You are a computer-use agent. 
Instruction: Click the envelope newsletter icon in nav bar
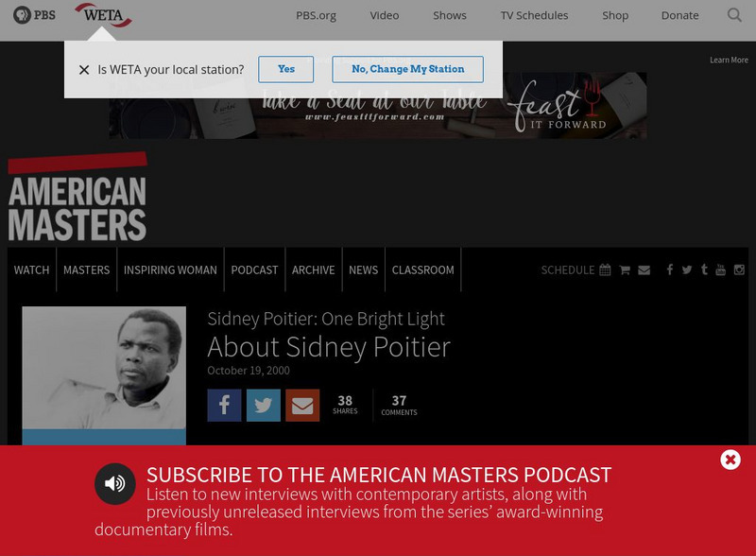(x=644, y=269)
